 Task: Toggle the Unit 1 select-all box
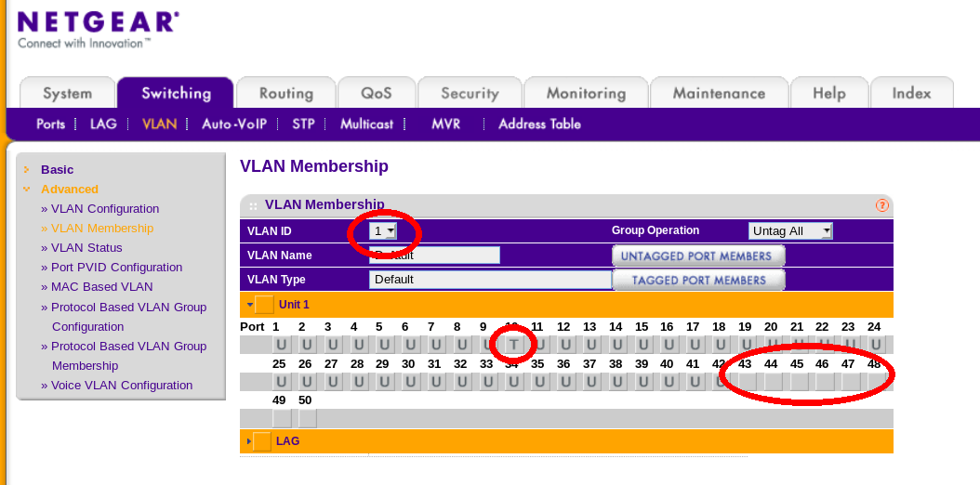(x=264, y=305)
